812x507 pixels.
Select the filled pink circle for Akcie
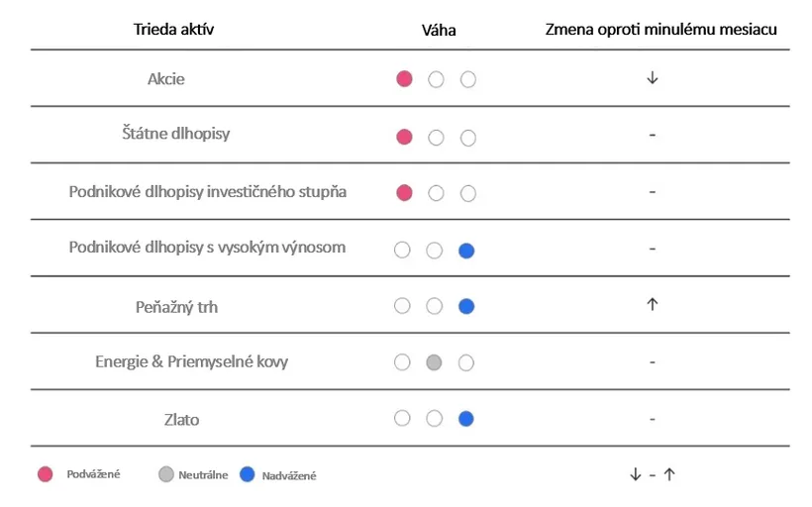[404, 78]
